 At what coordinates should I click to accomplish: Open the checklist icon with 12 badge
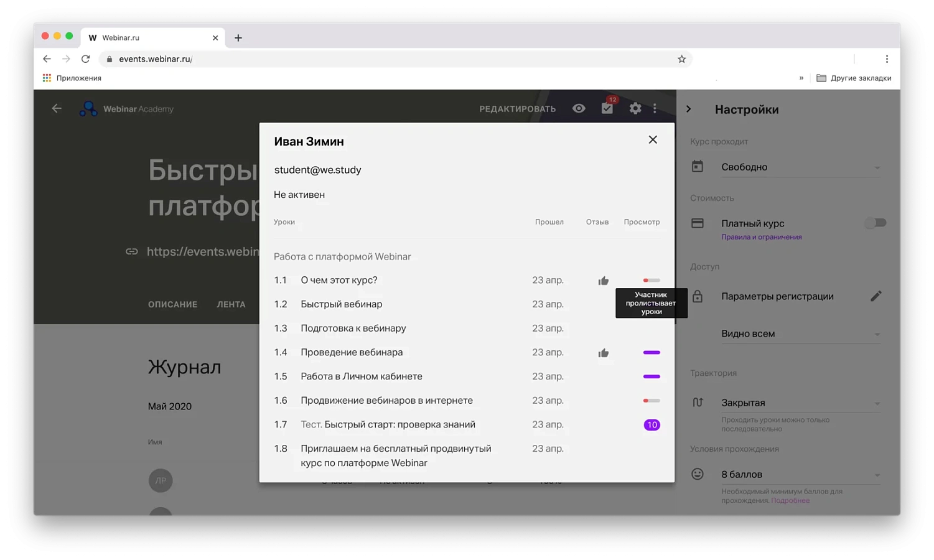click(x=607, y=108)
